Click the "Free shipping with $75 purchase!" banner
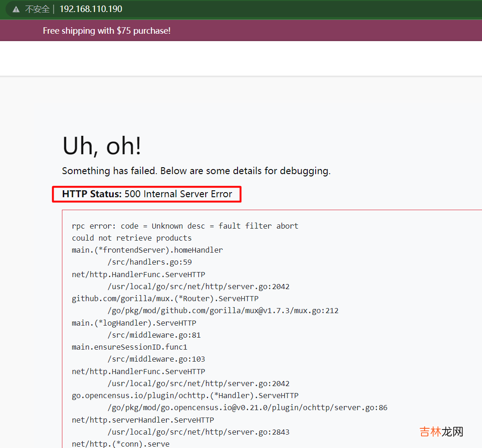This screenshot has height=448, width=482. (x=107, y=31)
